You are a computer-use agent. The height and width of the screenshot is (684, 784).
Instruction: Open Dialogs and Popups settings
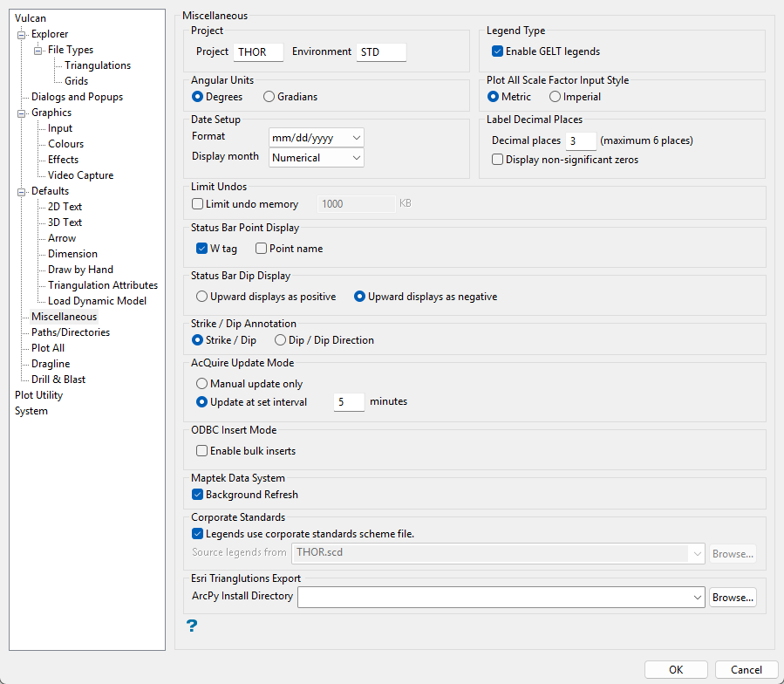[77, 97]
